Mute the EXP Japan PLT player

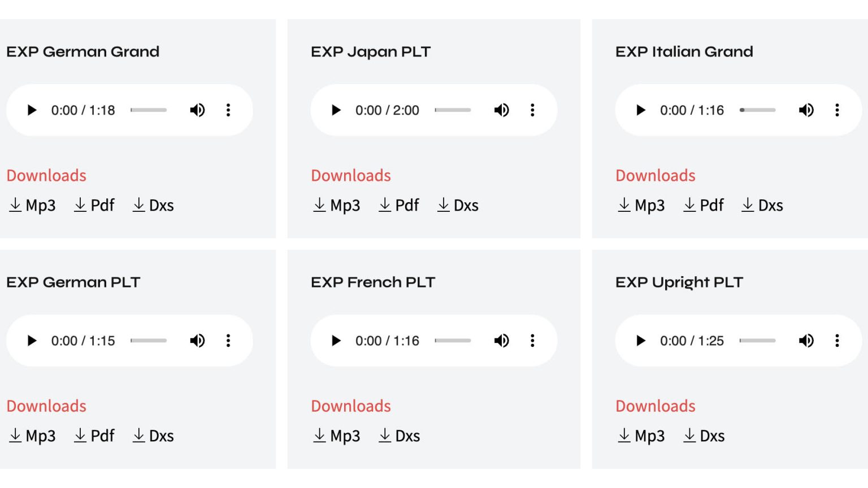pyautogui.click(x=501, y=110)
